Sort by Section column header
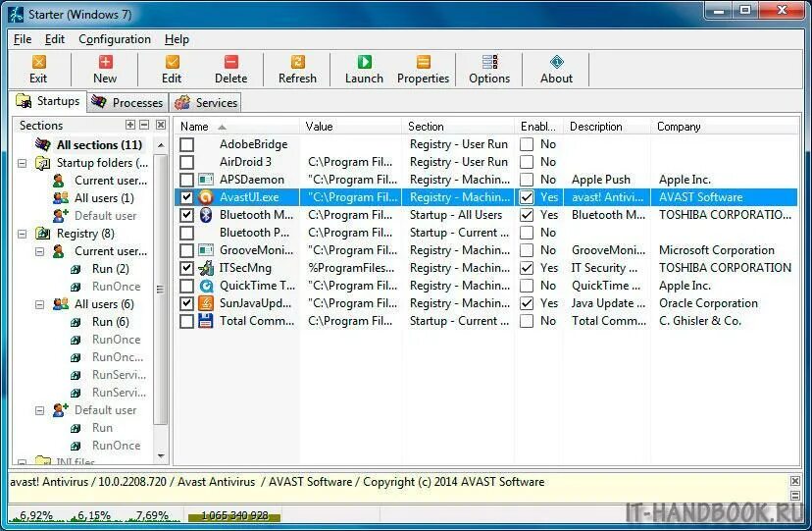 pyautogui.click(x=458, y=127)
